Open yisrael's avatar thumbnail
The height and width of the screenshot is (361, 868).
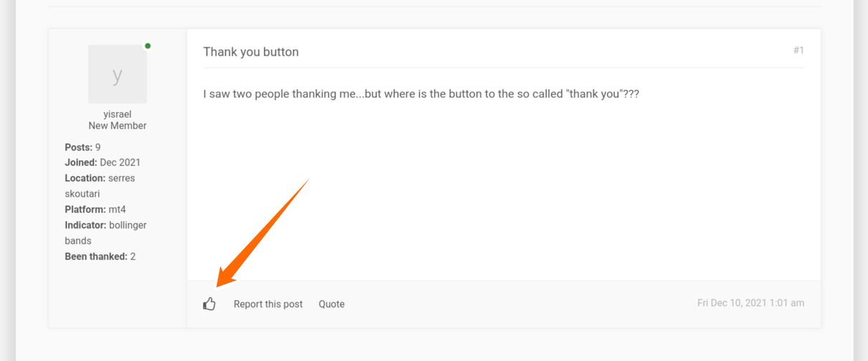point(118,75)
